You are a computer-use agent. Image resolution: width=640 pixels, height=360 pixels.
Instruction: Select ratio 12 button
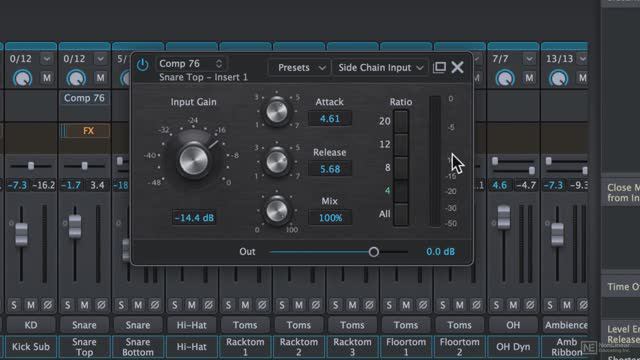(400, 144)
